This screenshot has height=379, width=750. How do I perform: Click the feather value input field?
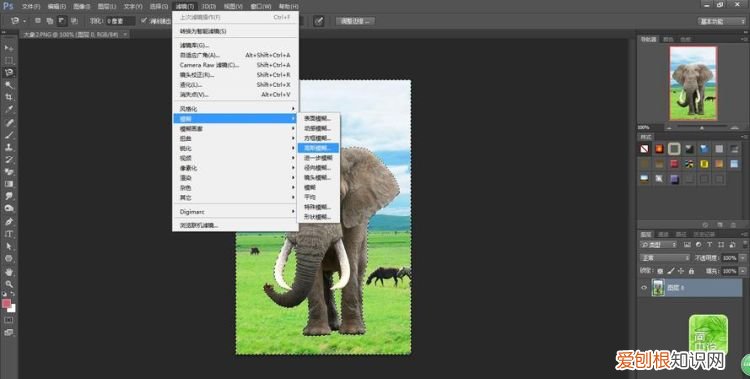[x=121, y=21]
